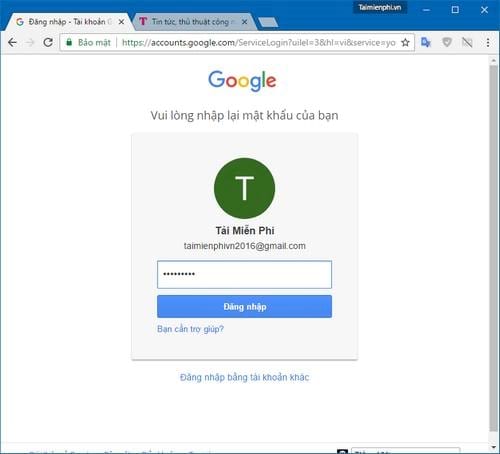Click the scrollbar up arrow
The image size is (500, 454).
tap(493, 61)
